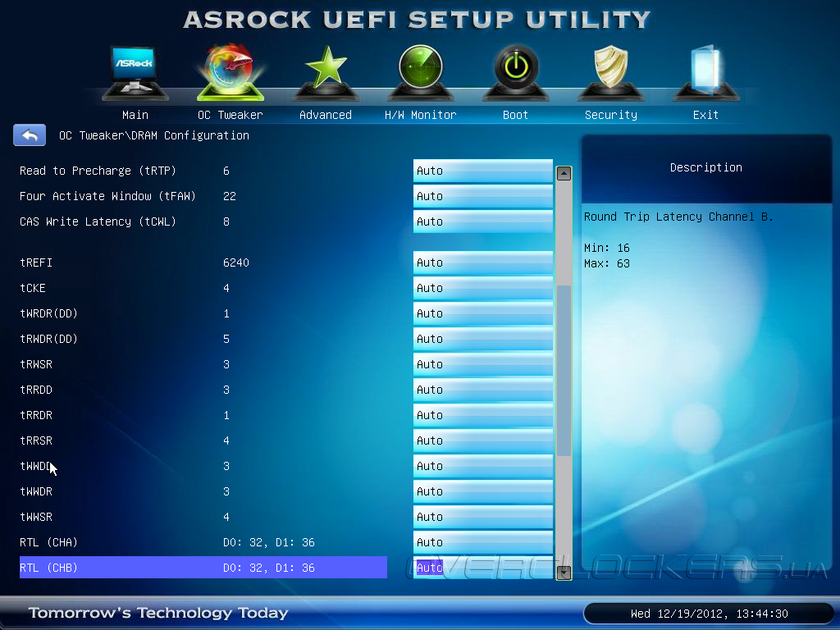Click scrollbar down arrow
The height and width of the screenshot is (630, 840).
(564, 573)
